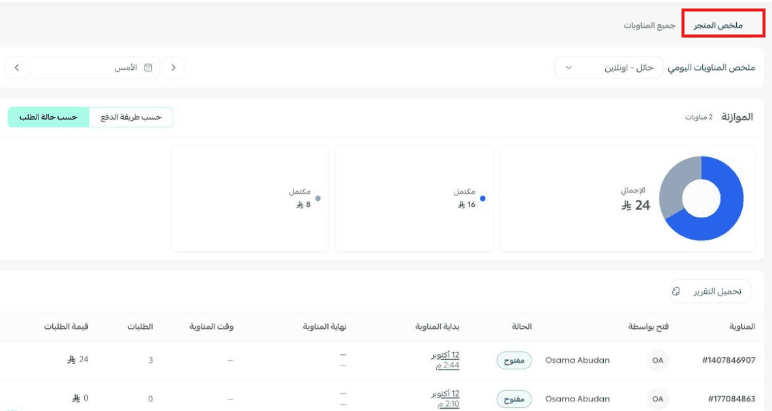Click the مكتمل 8 card
Image resolution: width=772 pixels, height=411 pixels.
tap(250, 198)
